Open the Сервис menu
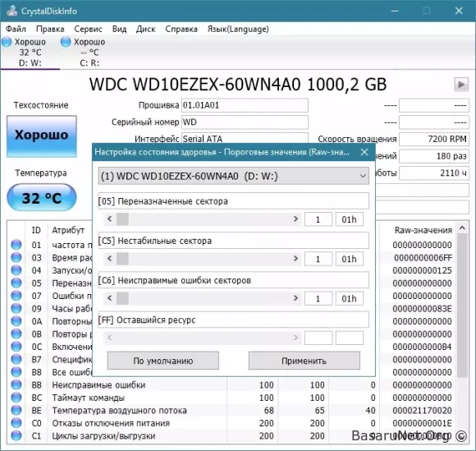 pos(88,29)
